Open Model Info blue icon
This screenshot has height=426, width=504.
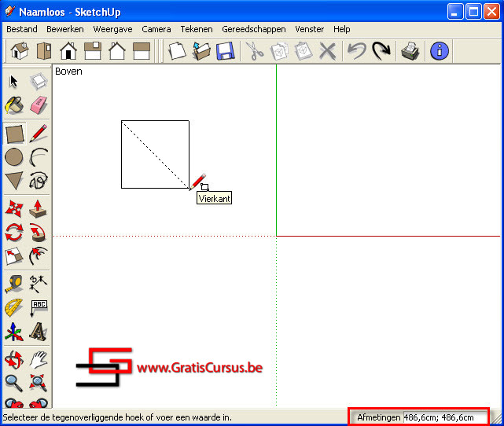click(x=439, y=51)
